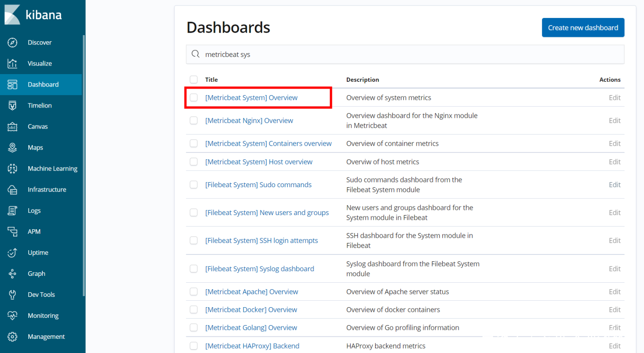Click Edit for Apache Overview row
644x353 pixels.
coord(614,292)
